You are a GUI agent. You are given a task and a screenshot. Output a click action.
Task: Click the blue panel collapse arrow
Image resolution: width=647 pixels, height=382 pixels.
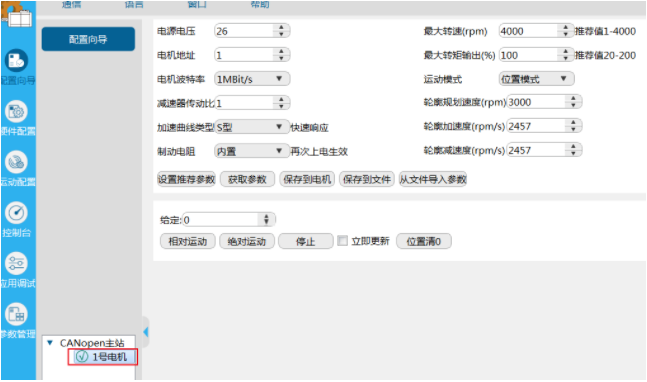146,332
